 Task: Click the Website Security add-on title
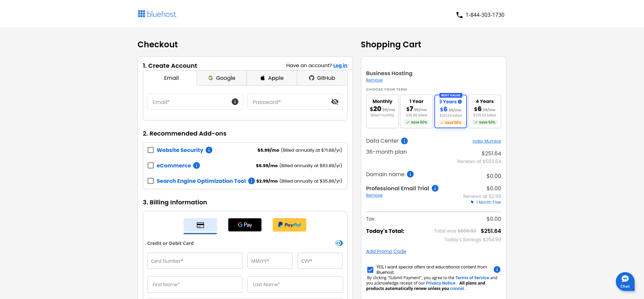coord(180,150)
